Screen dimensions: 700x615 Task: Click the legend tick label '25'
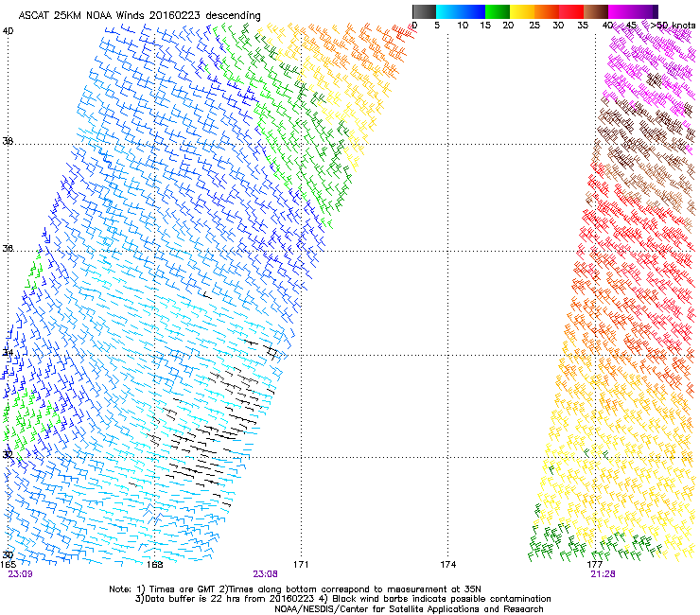click(x=534, y=26)
